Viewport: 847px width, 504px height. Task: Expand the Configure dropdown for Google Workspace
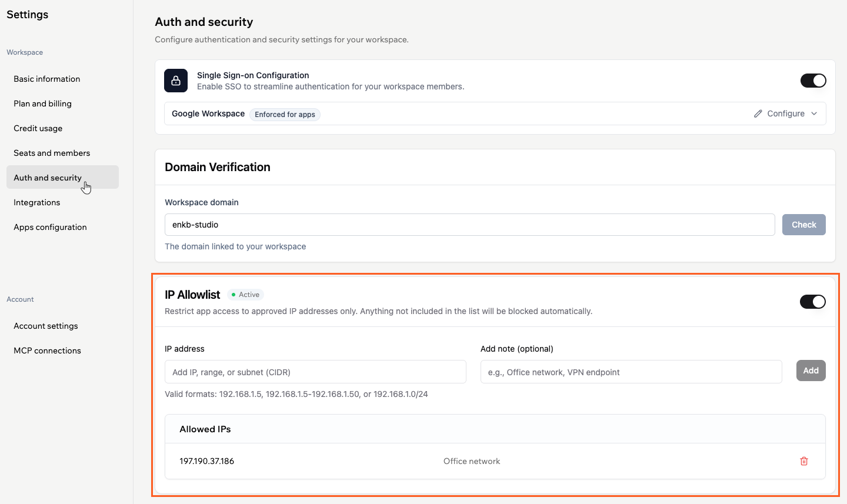(815, 113)
